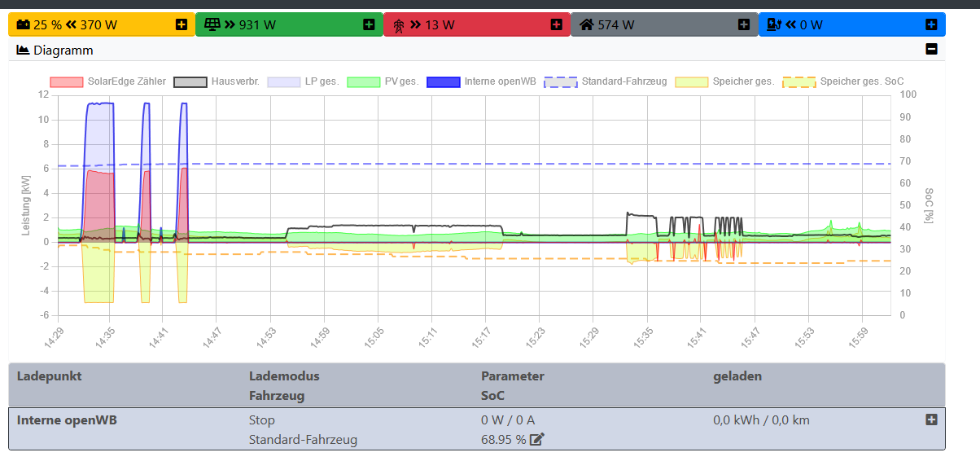Expand the green PV 931 W card
Screen dimensions: 980x470
point(369,25)
